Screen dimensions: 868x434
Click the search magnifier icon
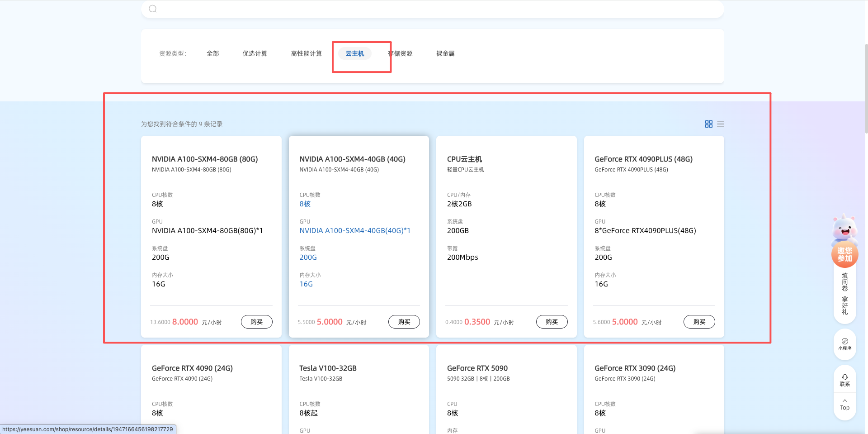pos(153,9)
